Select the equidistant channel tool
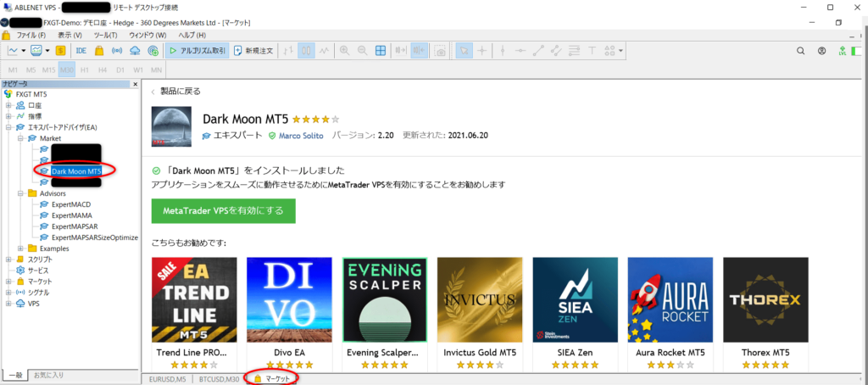 click(x=556, y=50)
